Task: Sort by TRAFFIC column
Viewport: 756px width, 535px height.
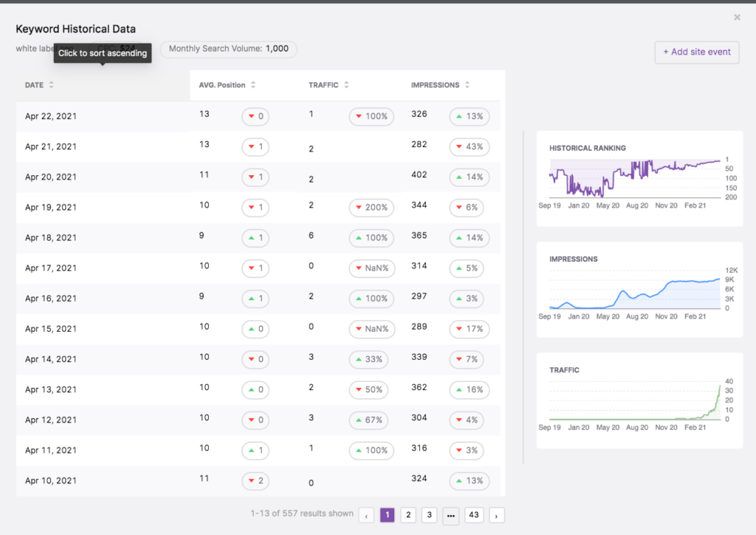Action: (329, 85)
